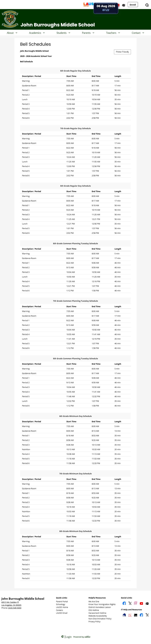Click the Enroll button
151x644 pixels.
133,5
